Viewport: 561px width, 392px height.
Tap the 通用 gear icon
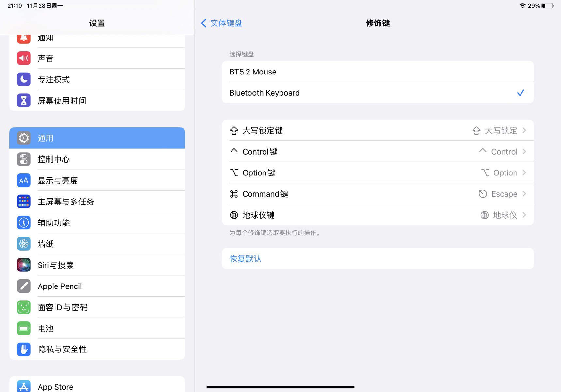coord(24,138)
